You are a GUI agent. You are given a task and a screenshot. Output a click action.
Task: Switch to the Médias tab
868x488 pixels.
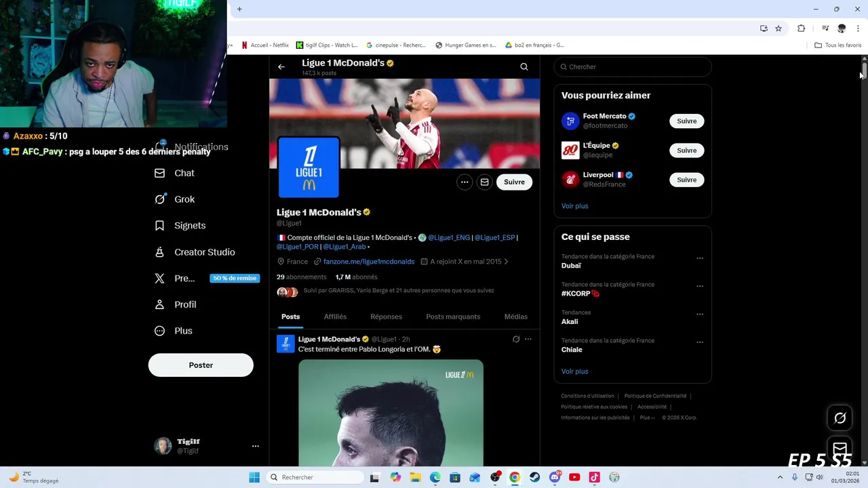click(x=516, y=317)
